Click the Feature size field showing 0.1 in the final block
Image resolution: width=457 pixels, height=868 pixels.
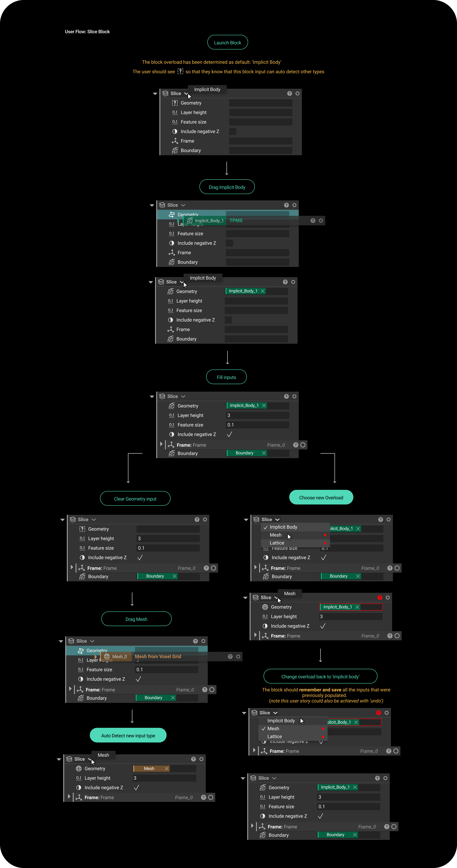[349, 806]
